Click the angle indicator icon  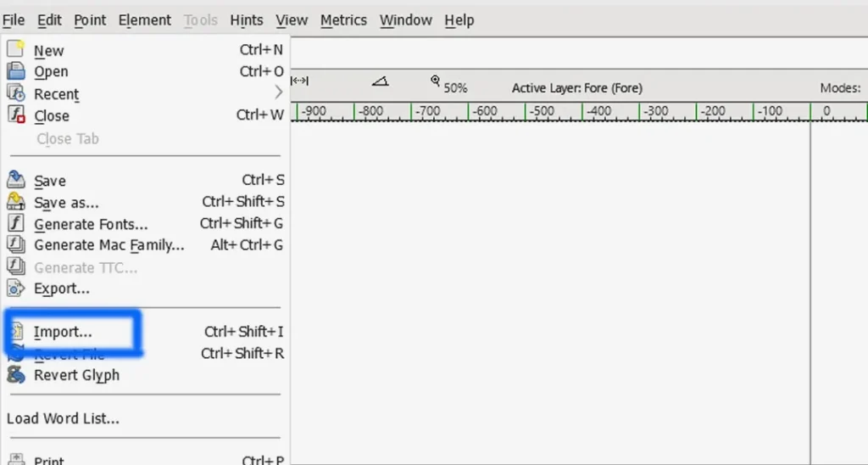click(x=380, y=81)
